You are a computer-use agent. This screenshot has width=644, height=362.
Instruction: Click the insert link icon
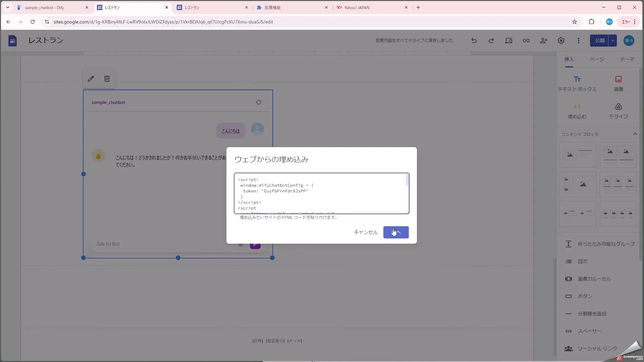(526, 41)
